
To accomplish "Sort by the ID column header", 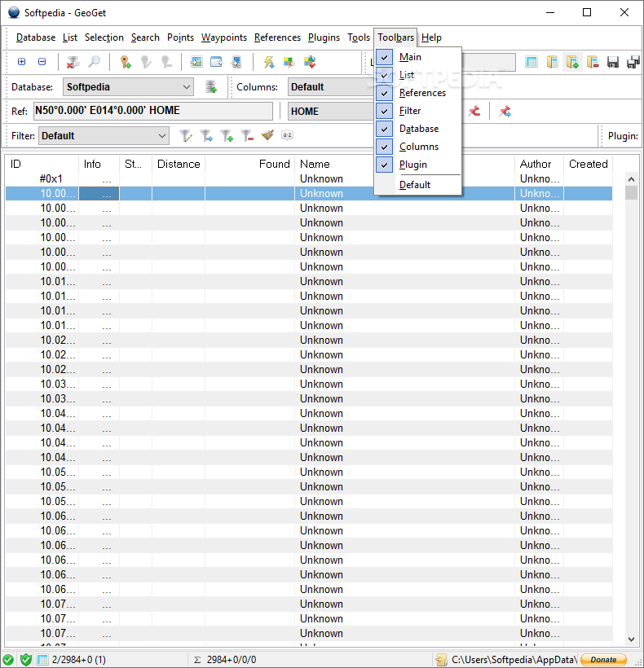I will [42, 164].
